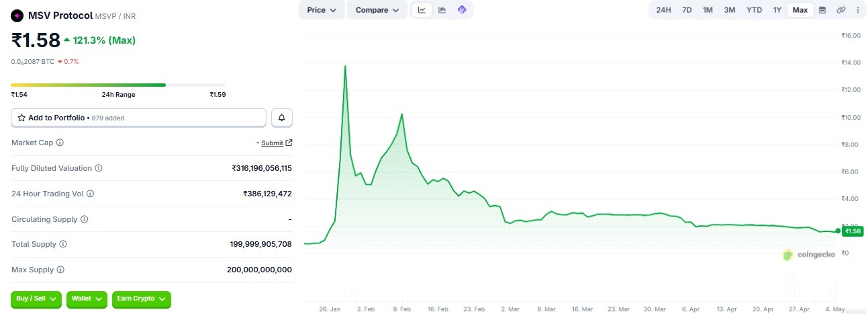Click the 24h Range progress bar
868x314 pixels.
pos(118,85)
